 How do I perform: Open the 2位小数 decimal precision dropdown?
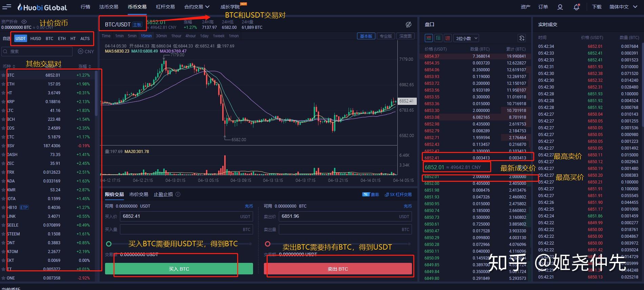[x=466, y=38]
